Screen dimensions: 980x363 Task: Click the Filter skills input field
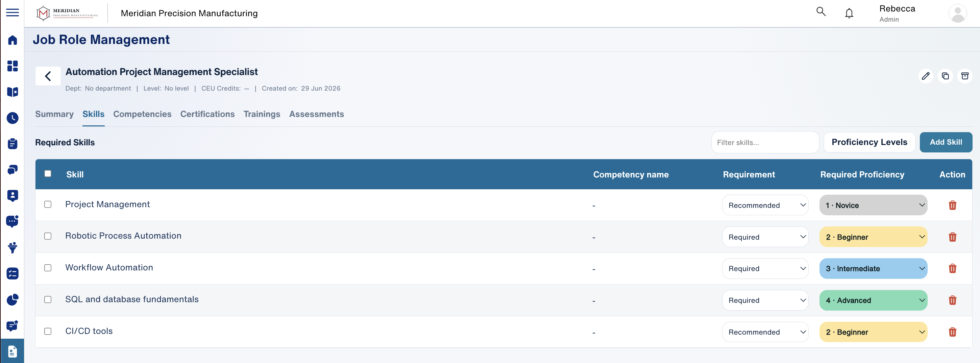click(765, 142)
